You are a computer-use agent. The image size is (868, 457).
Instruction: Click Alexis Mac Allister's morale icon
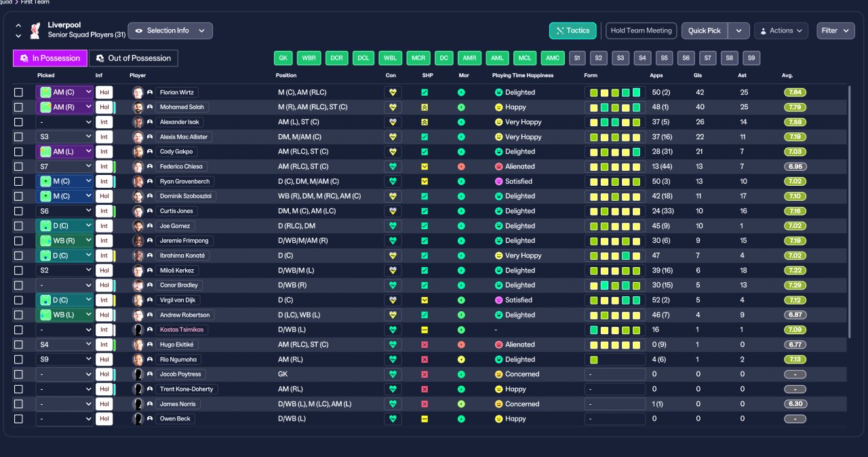461,137
